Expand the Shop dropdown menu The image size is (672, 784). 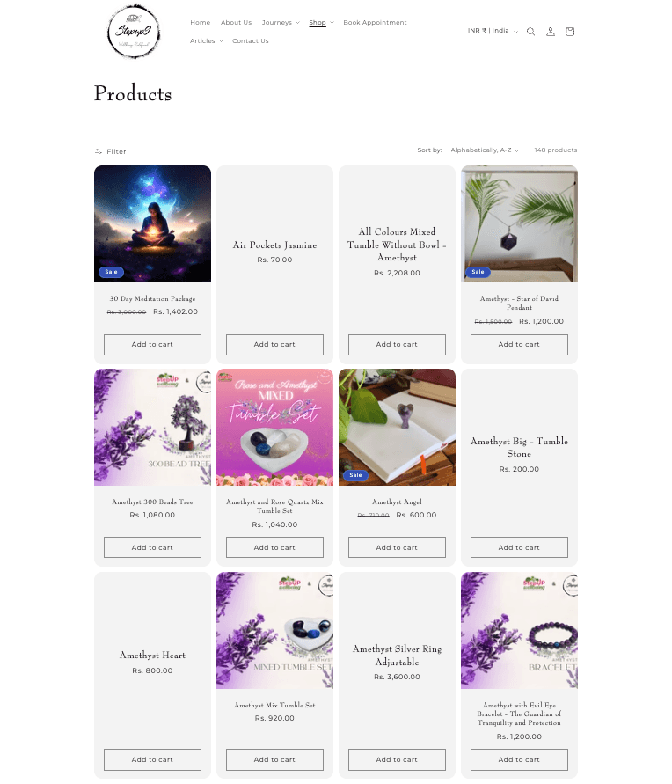tap(321, 23)
